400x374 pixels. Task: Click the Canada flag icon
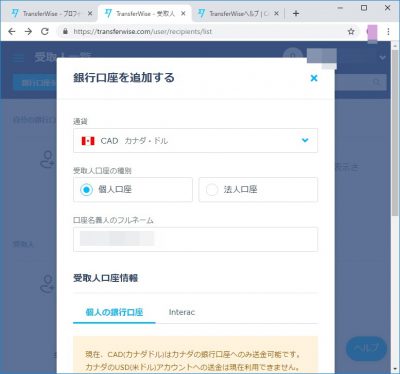[x=88, y=141]
